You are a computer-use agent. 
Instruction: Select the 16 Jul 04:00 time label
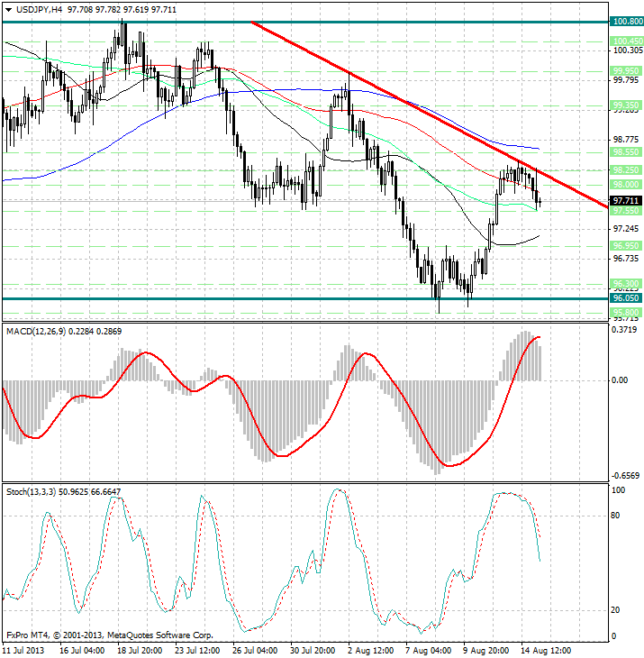82,651
